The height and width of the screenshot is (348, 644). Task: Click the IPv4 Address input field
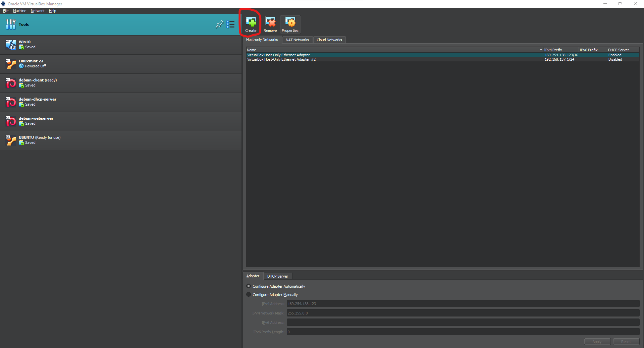463,304
